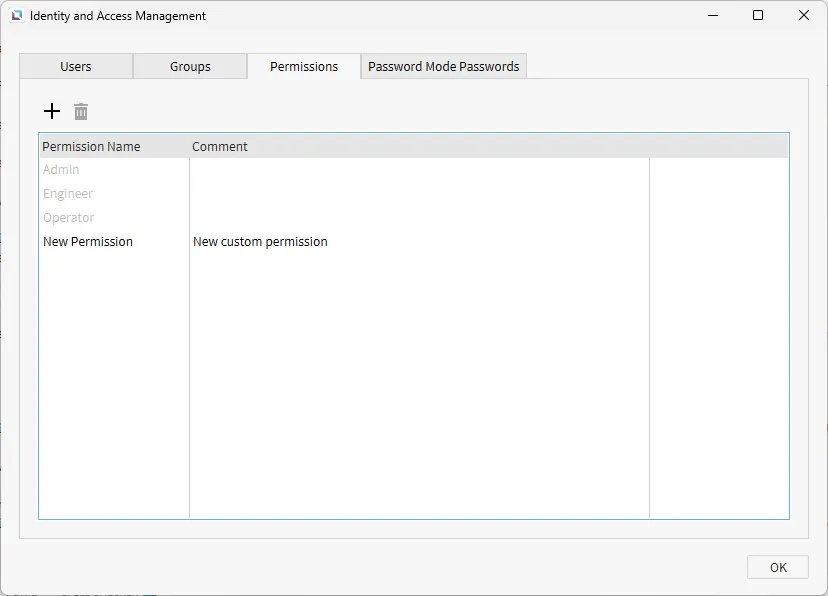Sort by Permission Name column header
Viewport: 828px width, 596px height.
(x=91, y=147)
